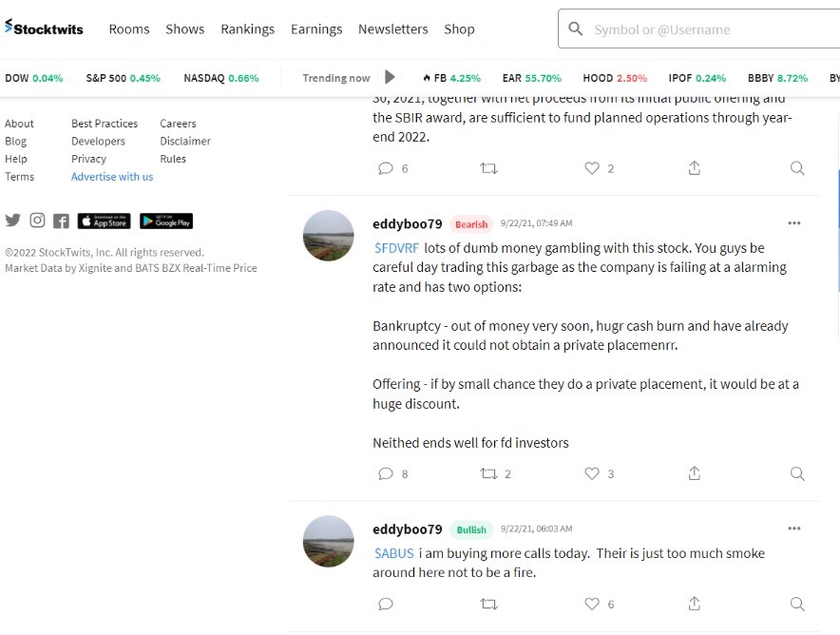
Task: Click the Symbol or @Username search field
Action: coord(703,29)
